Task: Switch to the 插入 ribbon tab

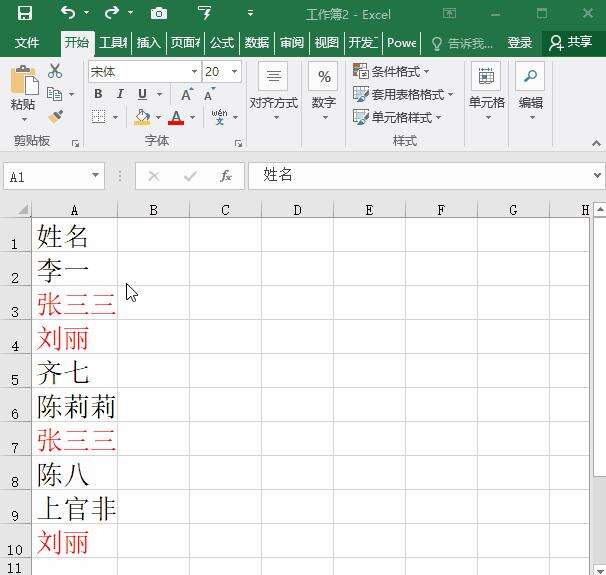Action: [x=148, y=43]
